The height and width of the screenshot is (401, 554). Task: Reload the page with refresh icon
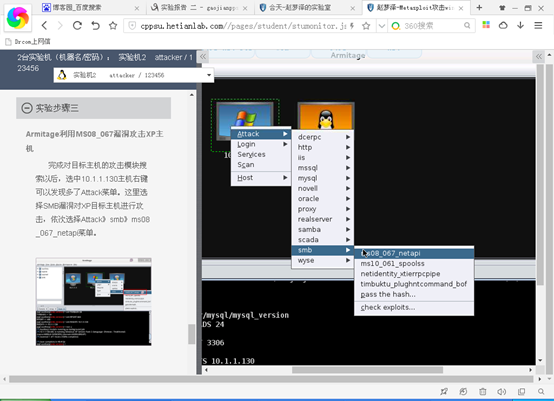pyautogui.click(x=77, y=25)
